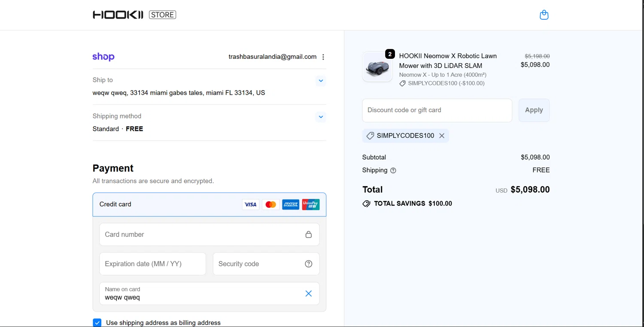644x327 pixels.
Task: Click the Shipping FREE value in summary
Action: coord(541,170)
